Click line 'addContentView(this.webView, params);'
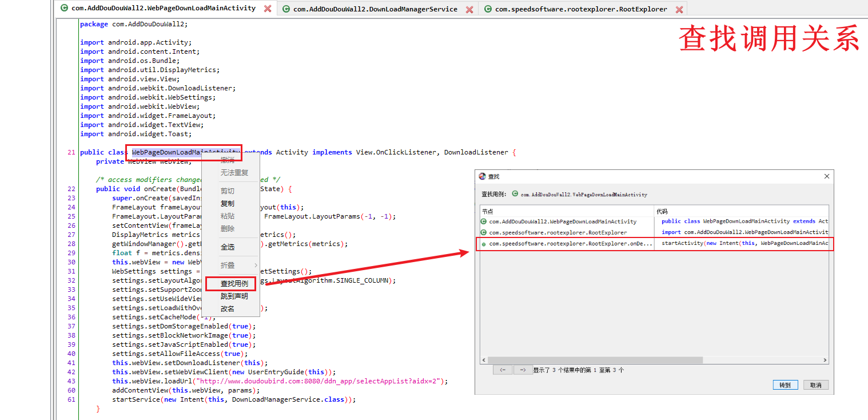 pyautogui.click(x=186, y=390)
